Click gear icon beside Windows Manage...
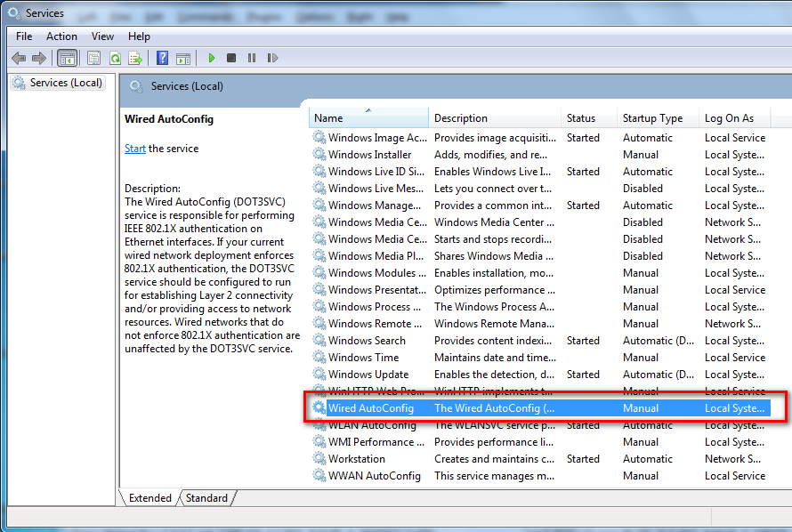This screenshot has width=792, height=532. tap(319, 205)
